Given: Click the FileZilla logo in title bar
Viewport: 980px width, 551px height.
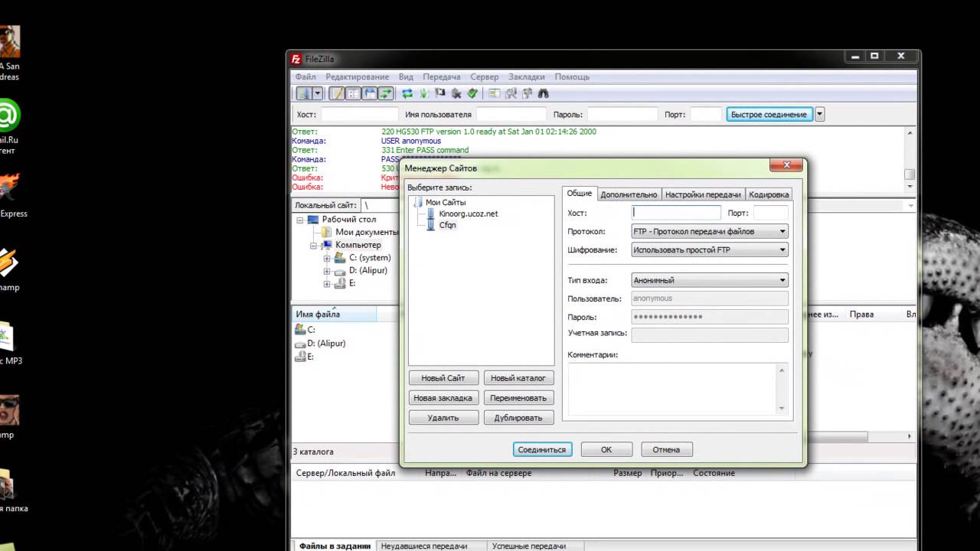Looking at the screenshot, I should coord(296,59).
